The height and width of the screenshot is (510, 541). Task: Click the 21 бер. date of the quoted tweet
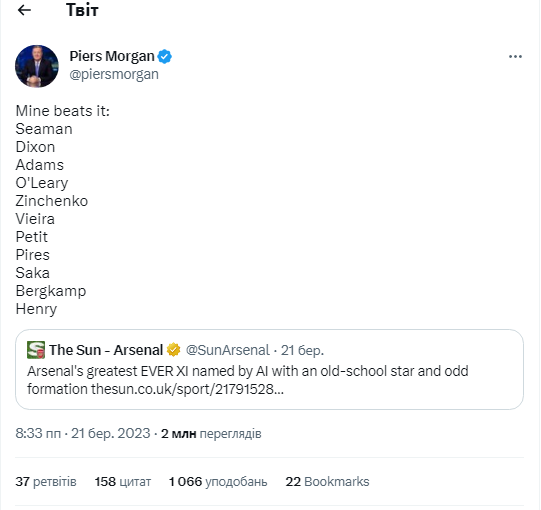pos(302,350)
